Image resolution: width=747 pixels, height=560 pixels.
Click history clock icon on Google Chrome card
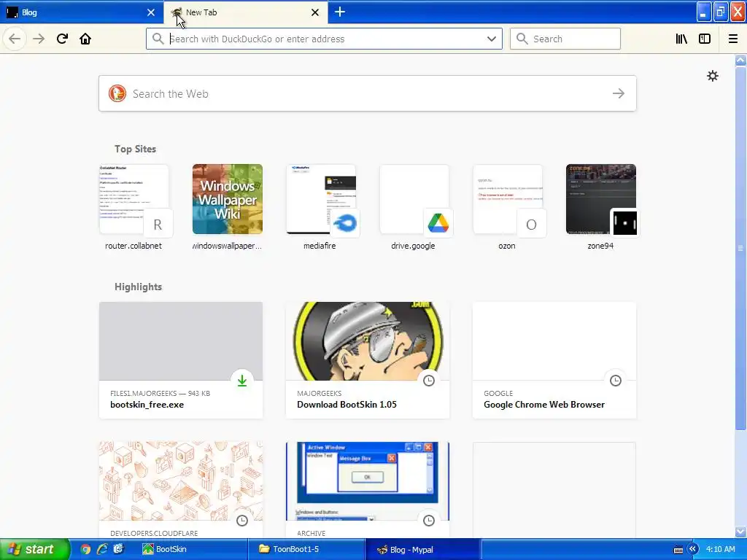616,381
